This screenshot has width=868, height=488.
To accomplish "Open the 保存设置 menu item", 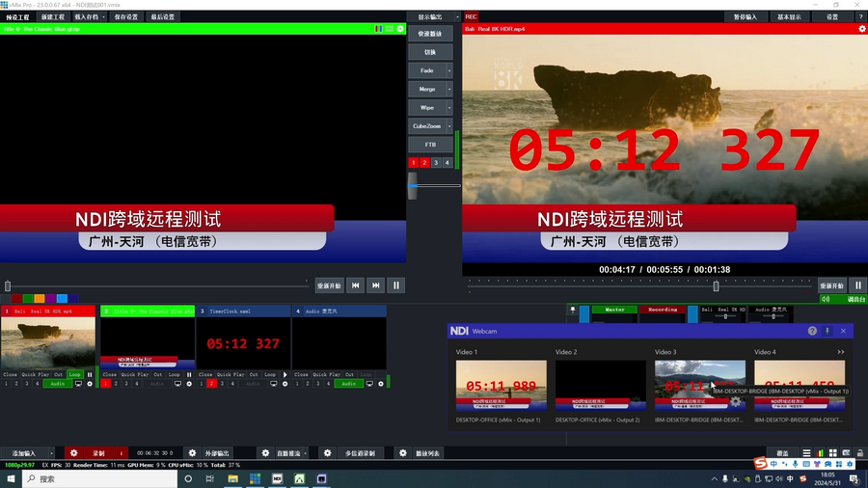I will 125,17.
